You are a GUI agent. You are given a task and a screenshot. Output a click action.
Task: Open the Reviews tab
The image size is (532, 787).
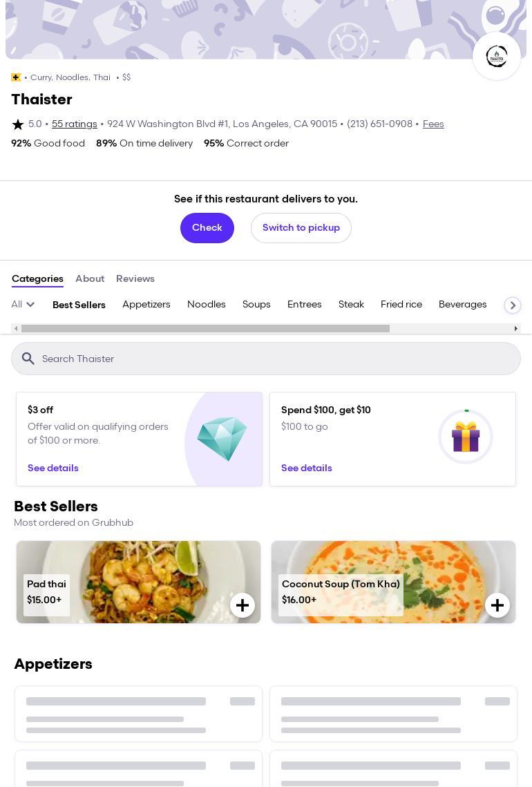pyautogui.click(x=135, y=279)
